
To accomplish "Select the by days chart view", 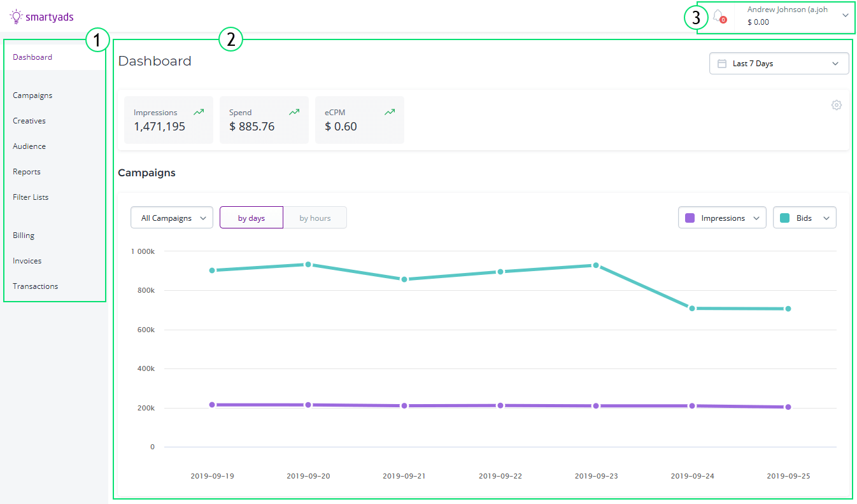I will click(x=251, y=218).
